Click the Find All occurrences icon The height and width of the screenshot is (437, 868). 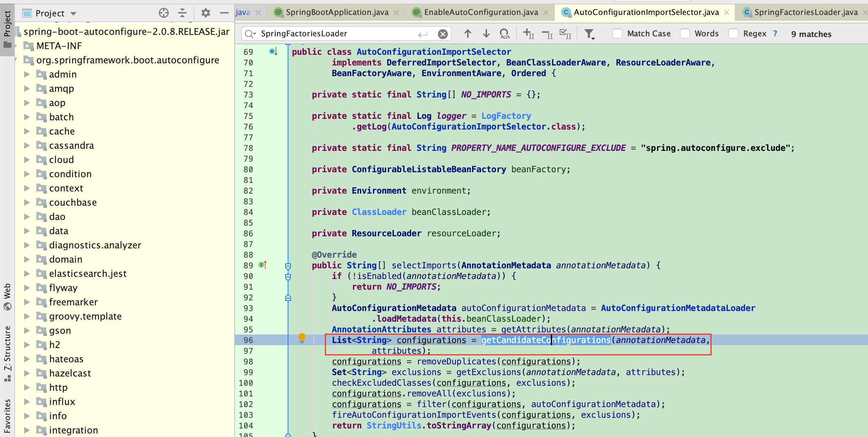(x=504, y=34)
